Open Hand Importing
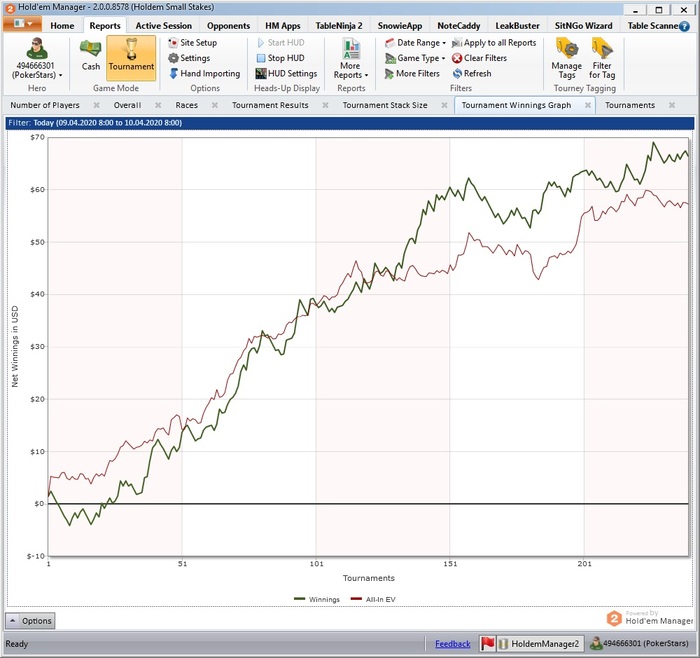The width and height of the screenshot is (700, 658). pos(204,74)
